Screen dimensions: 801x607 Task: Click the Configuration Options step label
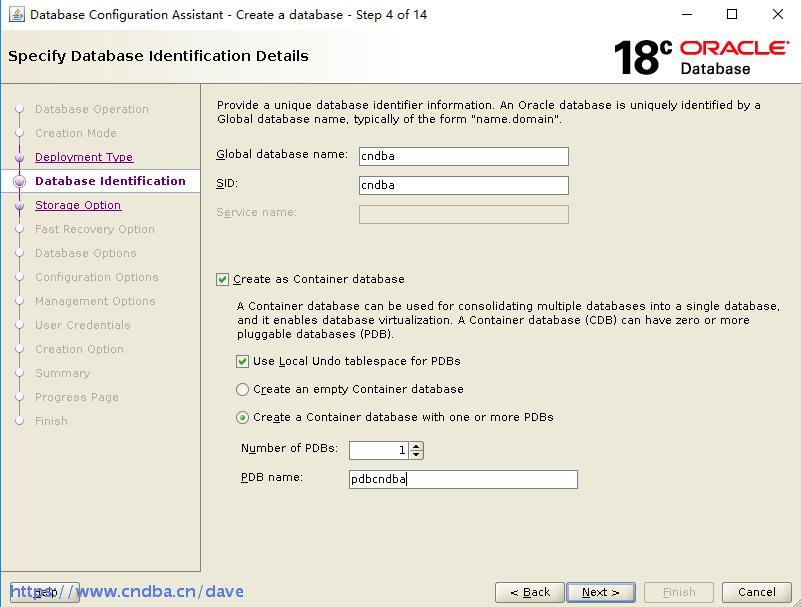click(97, 277)
